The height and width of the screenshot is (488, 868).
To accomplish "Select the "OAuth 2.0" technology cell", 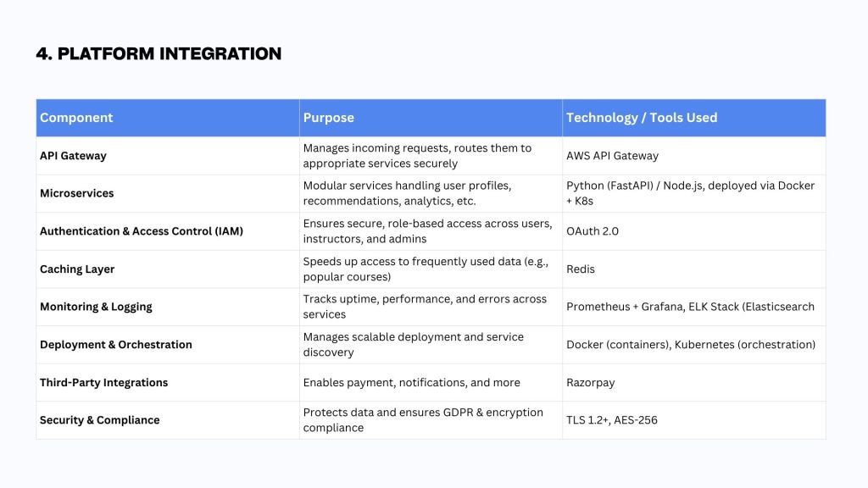I will (x=593, y=231).
